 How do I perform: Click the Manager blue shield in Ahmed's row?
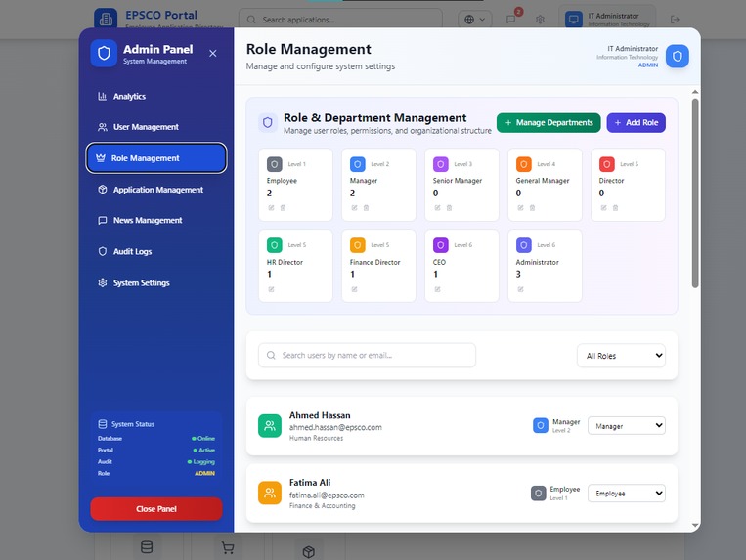(x=541, y=425)
